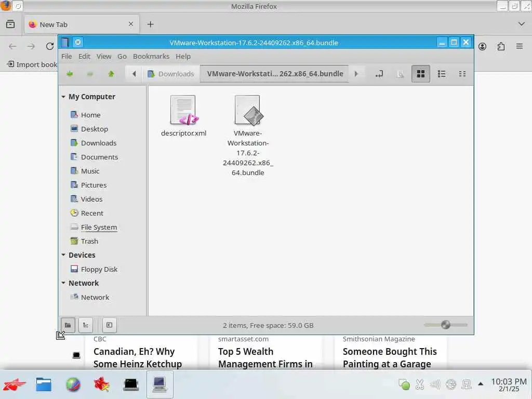Viewport: 532px width, 399px height.
Task: Open Firefox extensions puzzle icon
Action: [x=501, y=46]
